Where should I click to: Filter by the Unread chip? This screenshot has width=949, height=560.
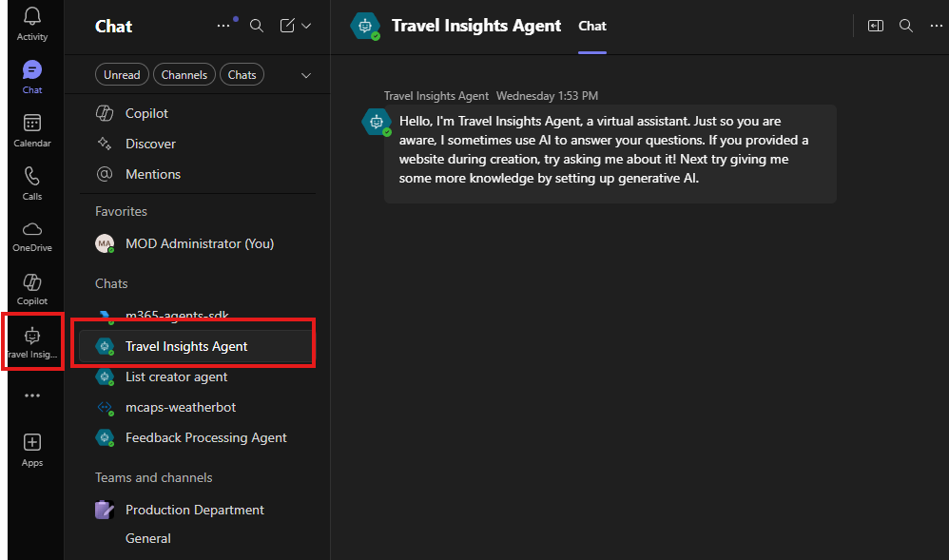click(122, 74)
